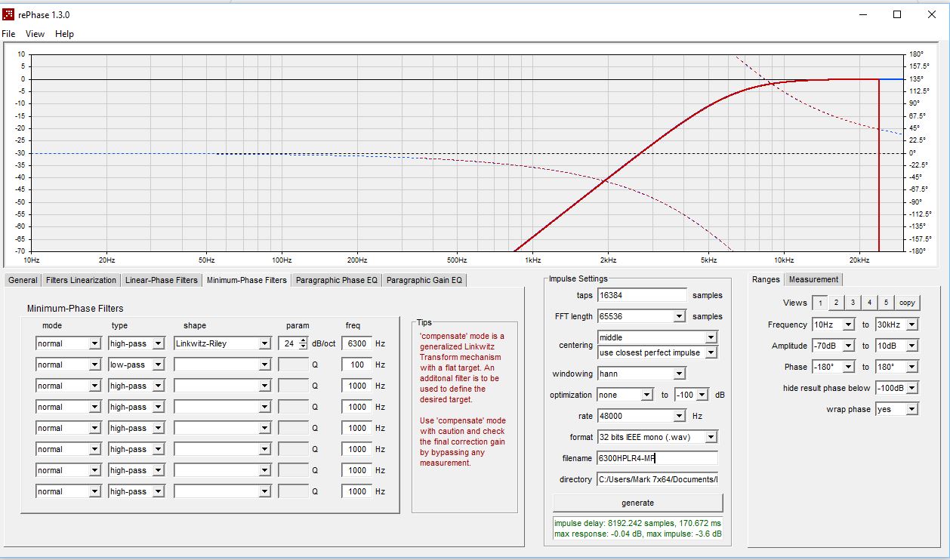The image size is (950, 560).
Task: Click the taps field showing 16384
Action: coord(642,295)
